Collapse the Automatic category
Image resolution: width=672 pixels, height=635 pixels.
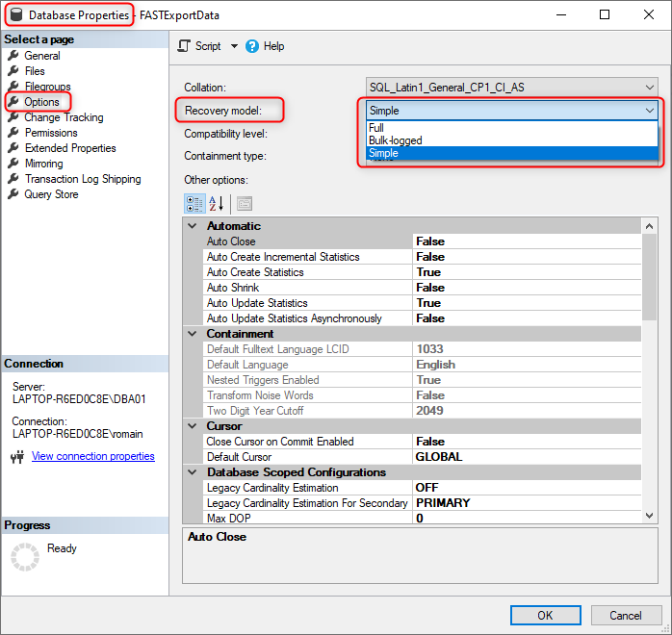[193, 226]
